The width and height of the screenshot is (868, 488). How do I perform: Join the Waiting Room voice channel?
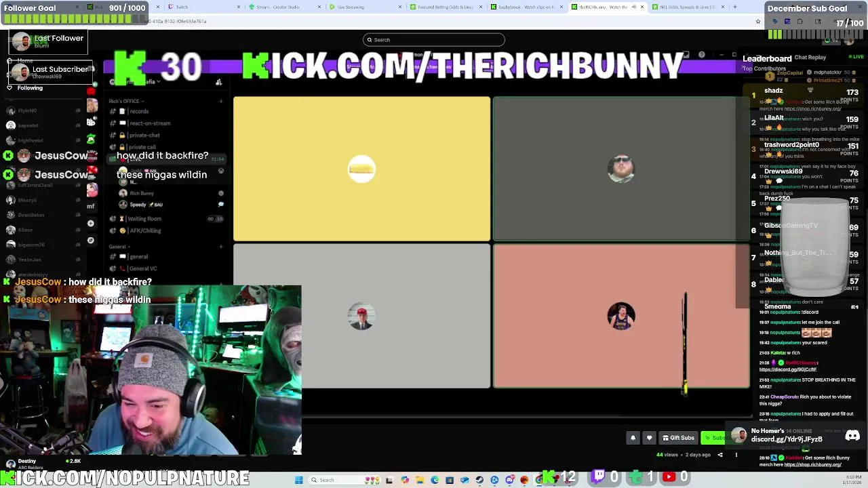(144, 219)
